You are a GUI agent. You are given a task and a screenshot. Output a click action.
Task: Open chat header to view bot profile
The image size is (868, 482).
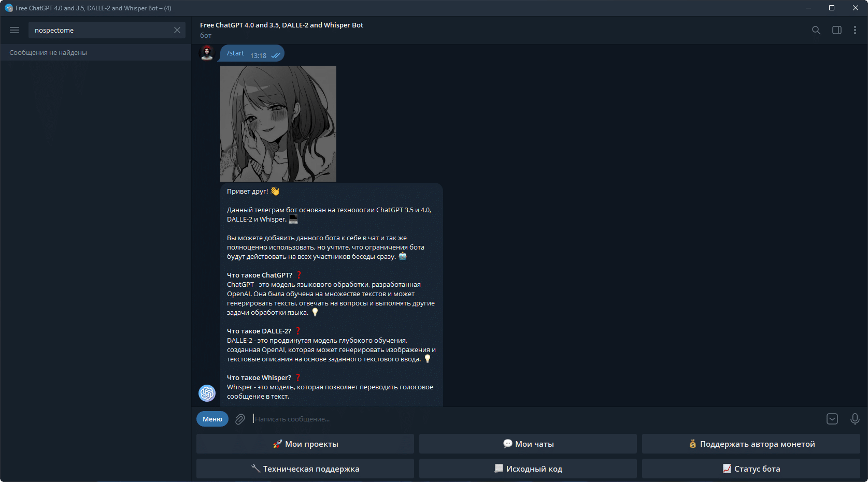point(281,30)
